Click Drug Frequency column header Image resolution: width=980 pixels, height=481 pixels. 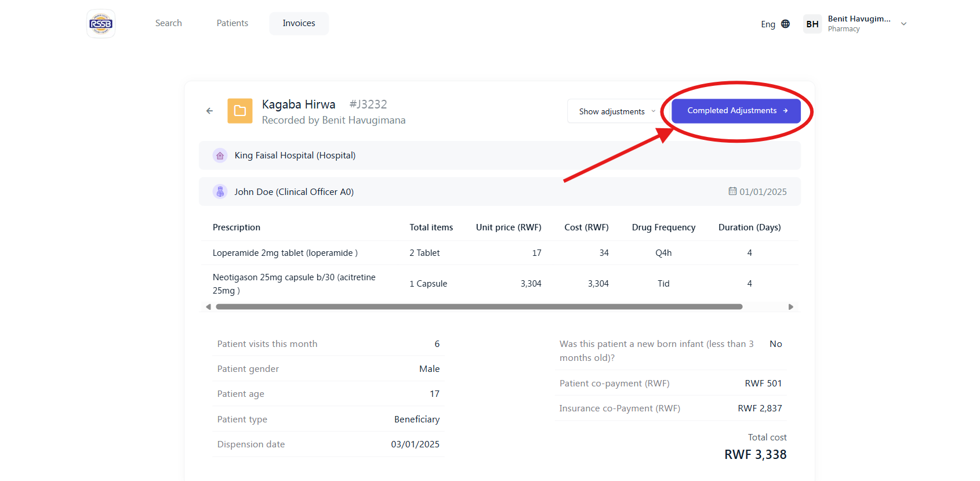point(664,227)
